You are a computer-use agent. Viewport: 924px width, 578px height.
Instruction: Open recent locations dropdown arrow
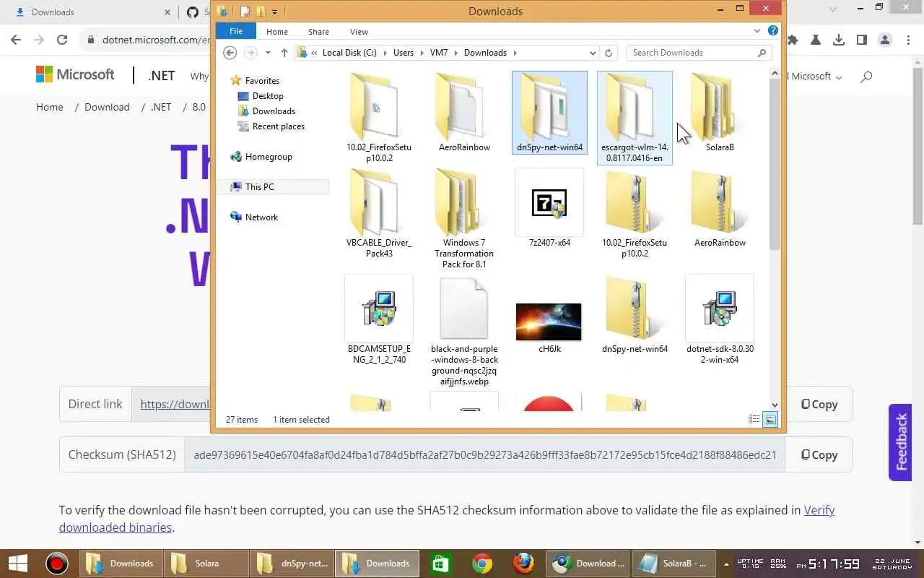[268, 53]
